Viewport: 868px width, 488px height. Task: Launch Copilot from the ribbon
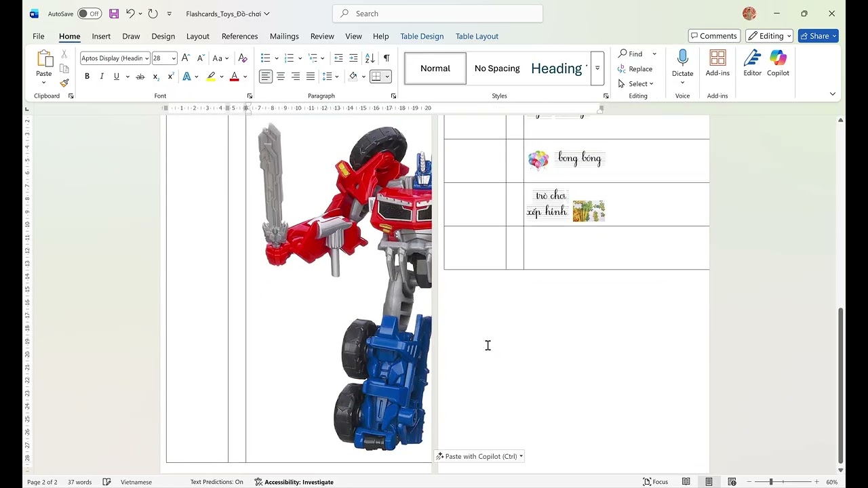click(x=778, y=62)
